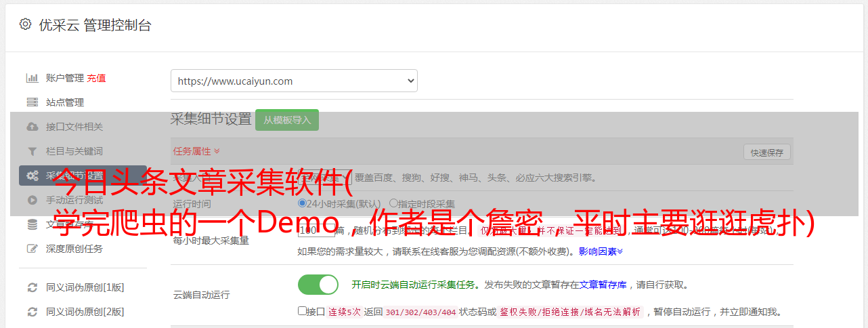This screenshot has height=328, width=868.
Task: Expand the 影响因素 link
Action: 601,251
